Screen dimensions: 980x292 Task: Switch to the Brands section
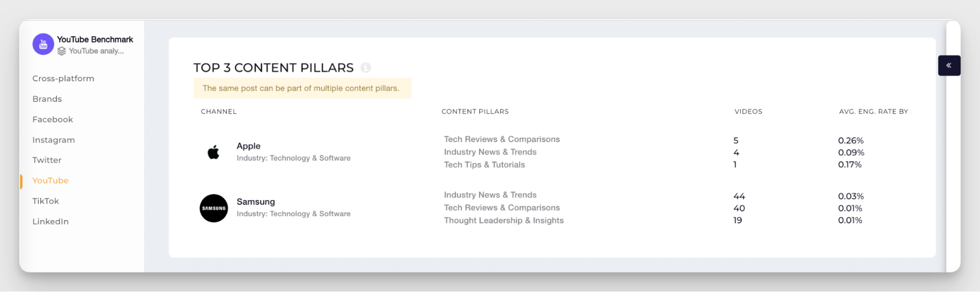point(47,99)
